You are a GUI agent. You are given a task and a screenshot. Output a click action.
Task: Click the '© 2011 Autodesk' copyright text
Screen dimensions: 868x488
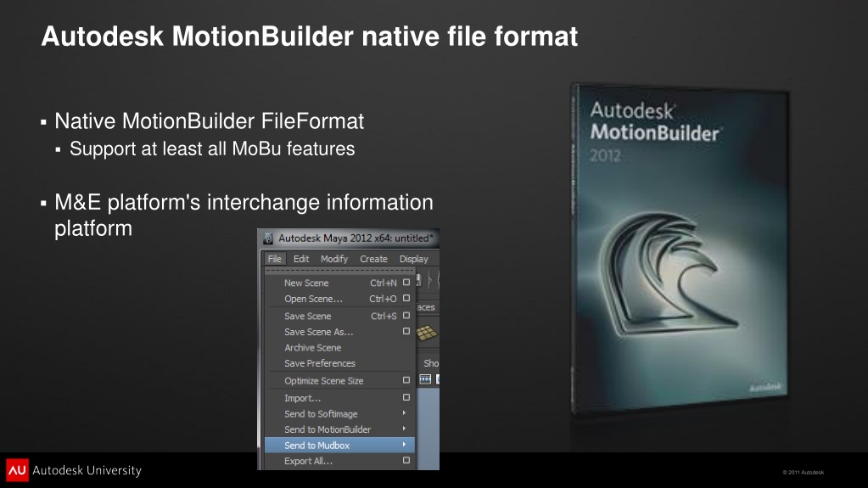(804, 473)
